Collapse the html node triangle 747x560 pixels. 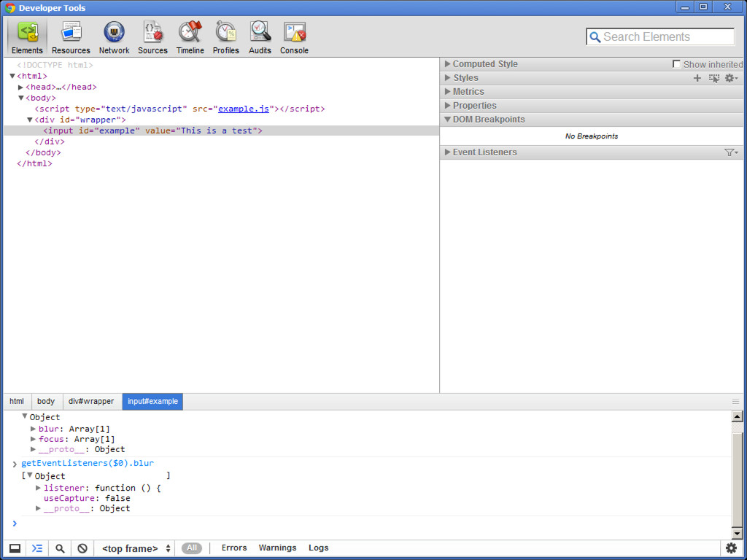(12, 76)
